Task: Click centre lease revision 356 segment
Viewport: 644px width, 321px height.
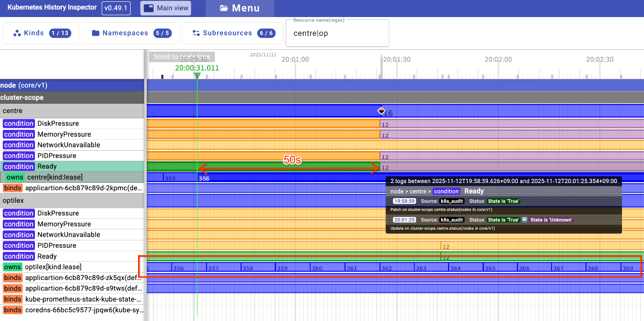Action: (421, 178)
